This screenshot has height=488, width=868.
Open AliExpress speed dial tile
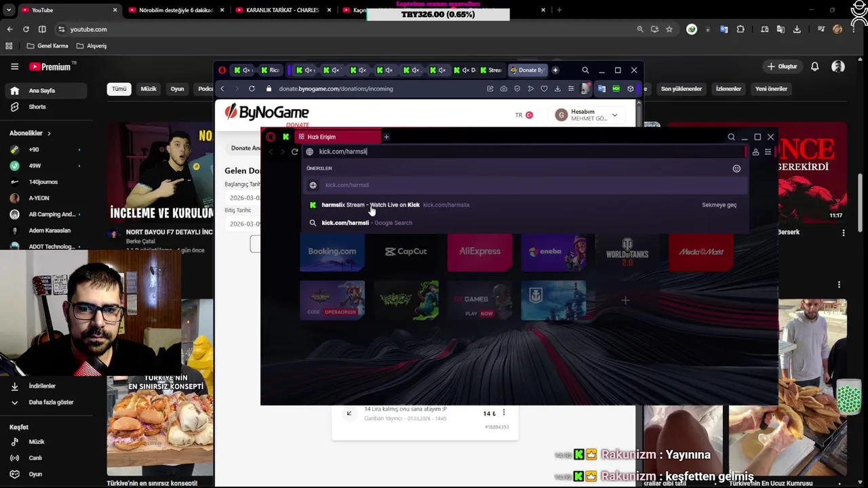point(479,251)
